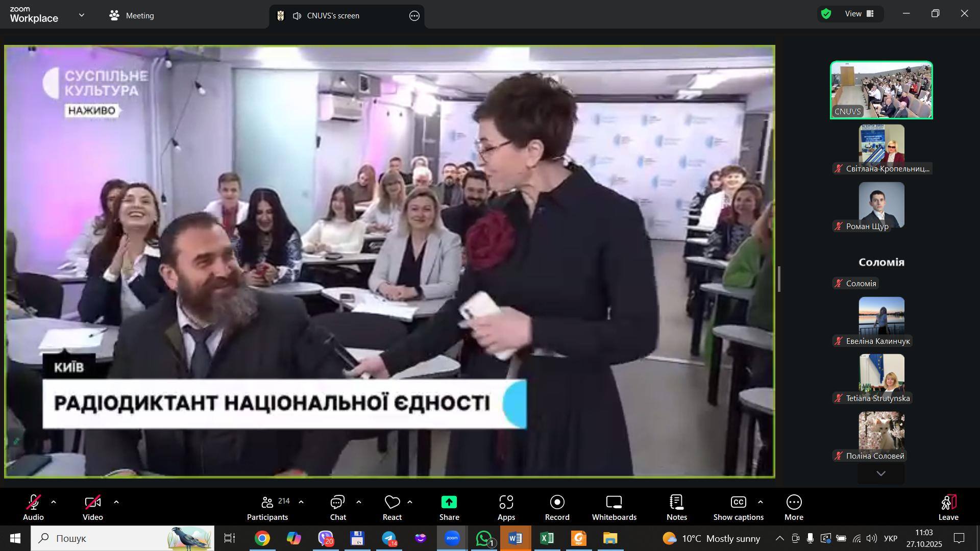Open the Participants list

point(267,508)
